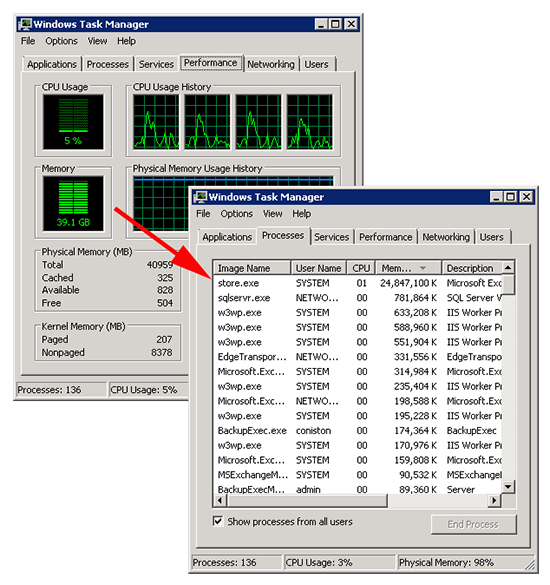
Task: Select the sqlservr.exe process row
Action: coord(357,298)
